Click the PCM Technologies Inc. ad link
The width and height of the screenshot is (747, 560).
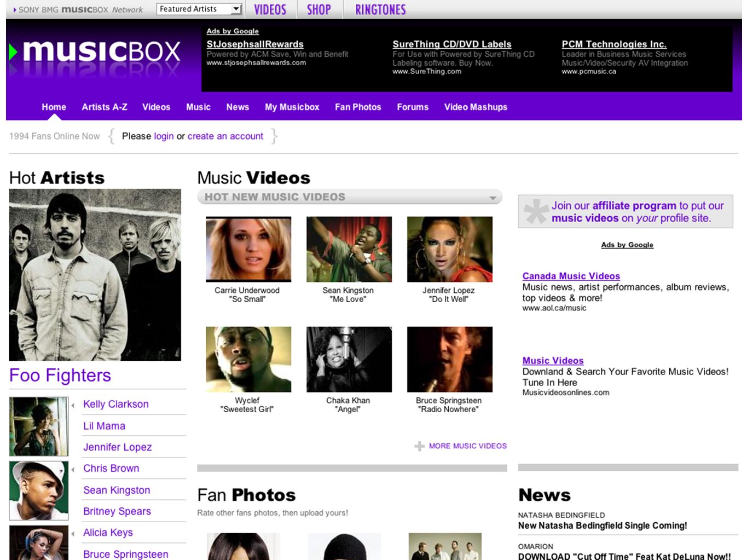tap(614, 44)
